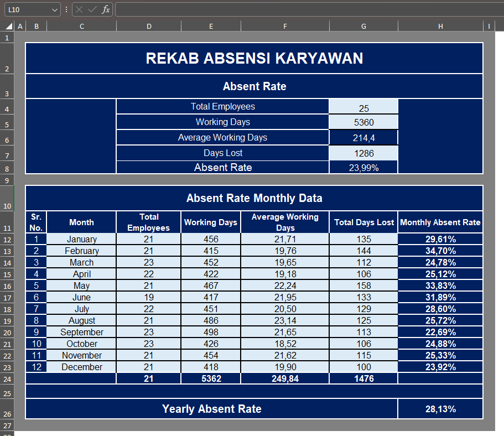Click inside the Name Box showing L10
The height and width of the screenshot is (436, 504).
pos(28,9)
